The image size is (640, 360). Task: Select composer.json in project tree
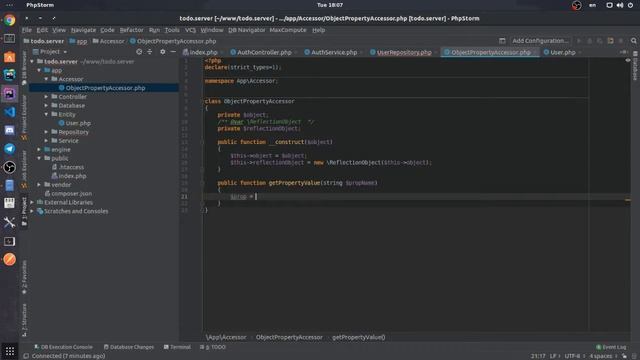[71, 194]
